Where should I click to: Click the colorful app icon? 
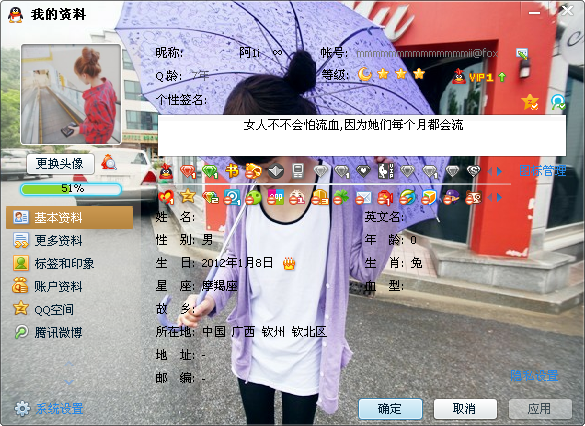[x=276, y=197]
